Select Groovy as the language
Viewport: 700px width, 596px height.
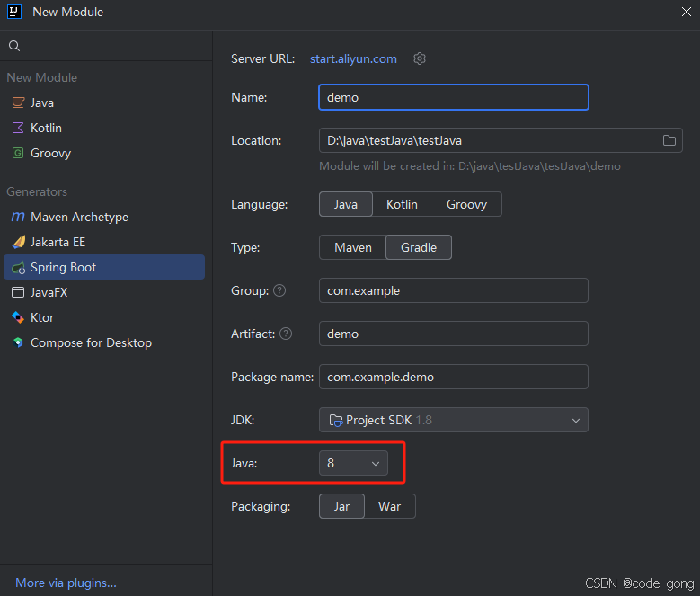tap(466, 204)
